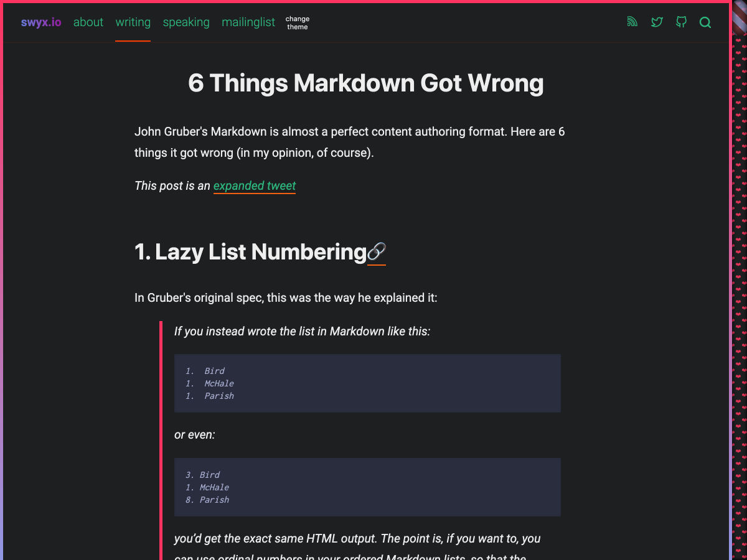Screen dimensions: 747x560
Task: Click the first code block with 1. Bird
Action: (367, 383)
